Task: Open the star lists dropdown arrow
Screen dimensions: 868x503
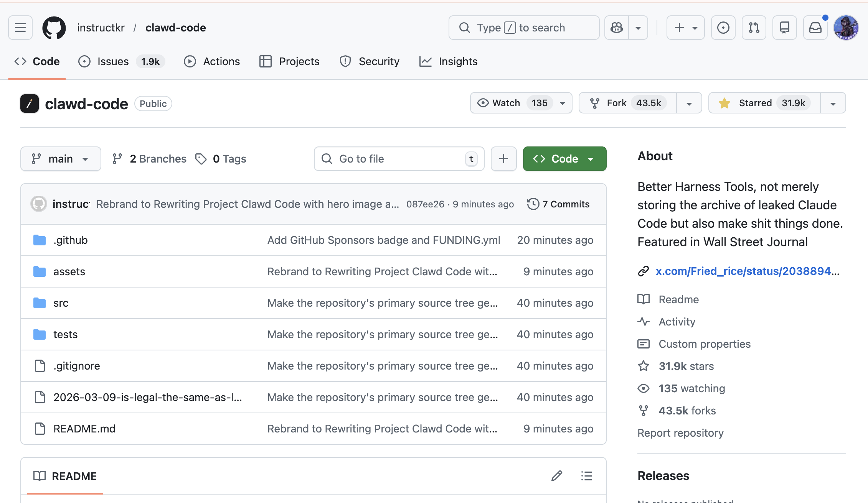Action: click(x=833, y=104)
